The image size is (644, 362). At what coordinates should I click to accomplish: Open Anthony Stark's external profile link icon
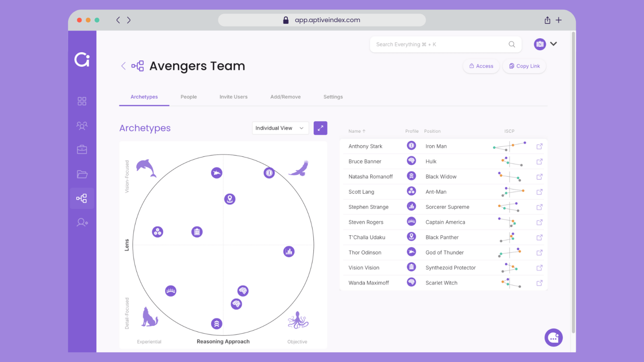(x=539, y=146)
